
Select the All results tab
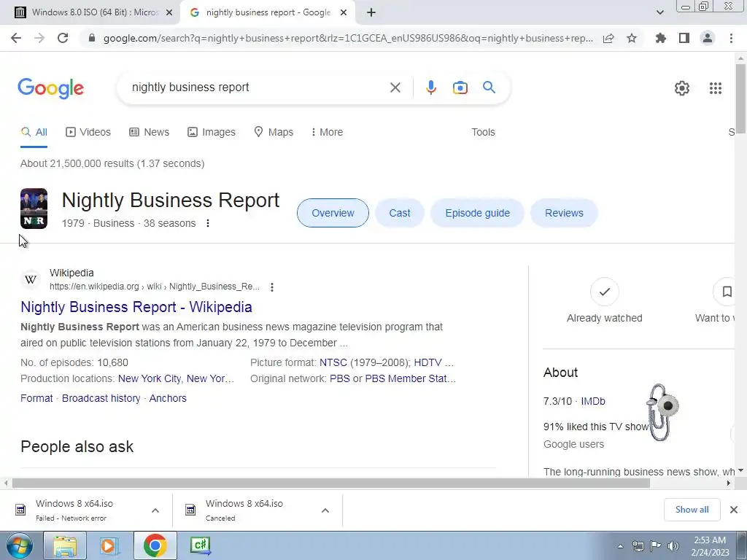(34, 132)
